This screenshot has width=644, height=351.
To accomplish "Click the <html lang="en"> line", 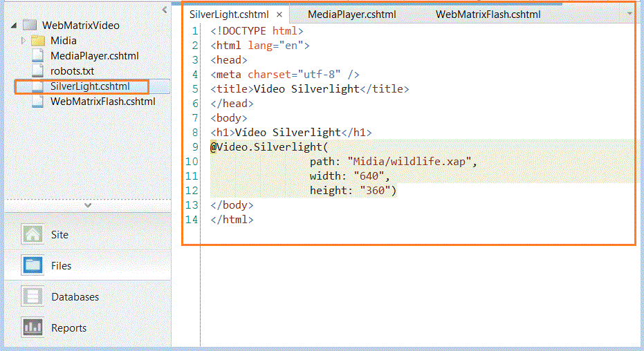I will (260, 46).
